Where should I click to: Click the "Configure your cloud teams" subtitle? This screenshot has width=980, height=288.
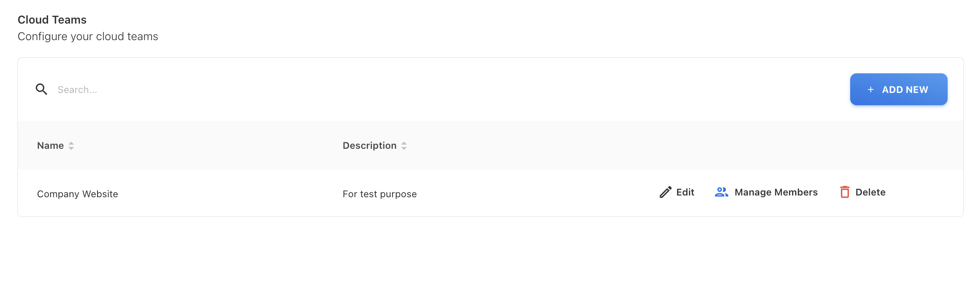click(88, 37)
